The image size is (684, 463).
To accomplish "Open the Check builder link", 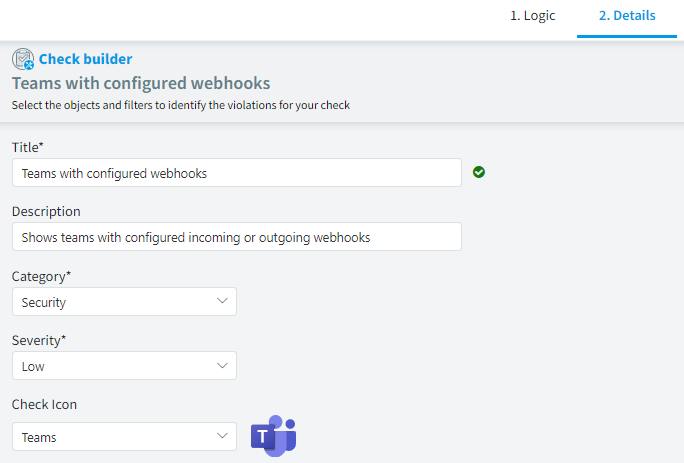I will pos(86,59).
